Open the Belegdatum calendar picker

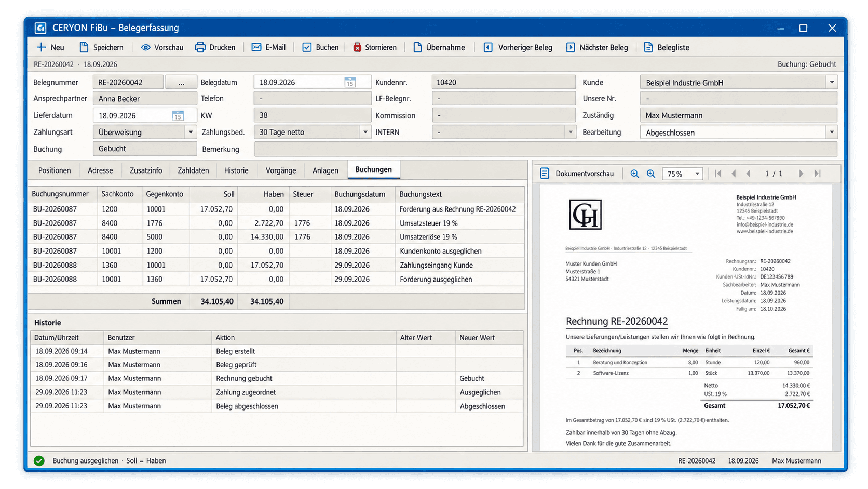350,82
